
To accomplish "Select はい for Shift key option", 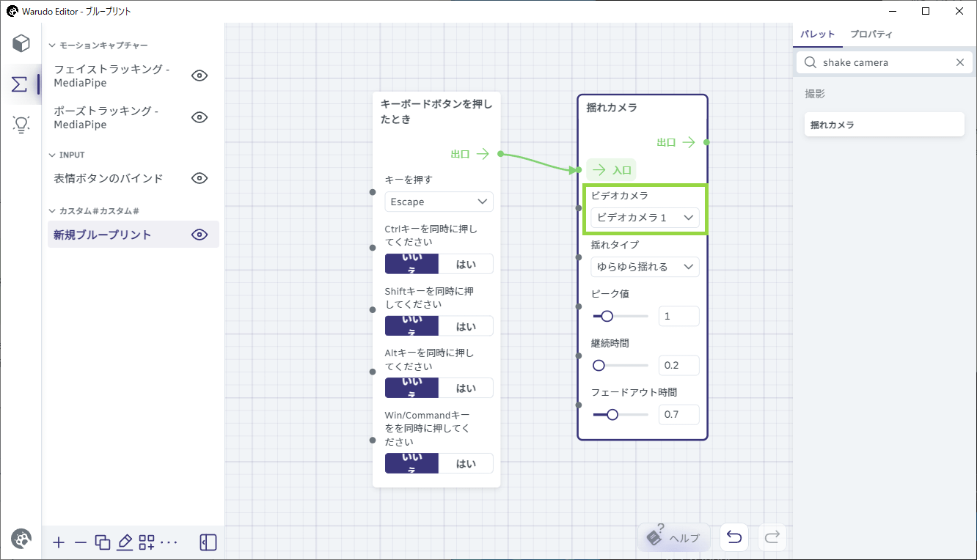I will 466,326.
